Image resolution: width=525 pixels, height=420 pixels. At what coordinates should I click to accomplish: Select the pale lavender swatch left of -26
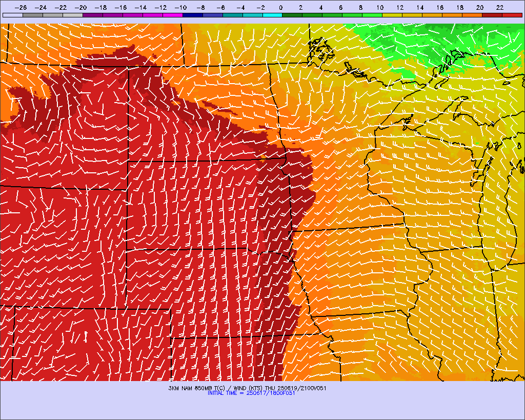tap(13, 15)
